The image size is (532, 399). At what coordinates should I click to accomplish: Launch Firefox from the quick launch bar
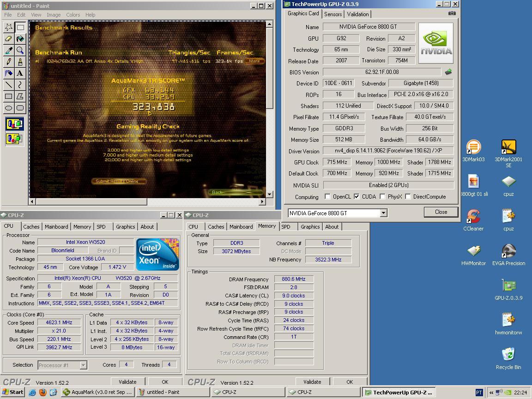(43, 392)
